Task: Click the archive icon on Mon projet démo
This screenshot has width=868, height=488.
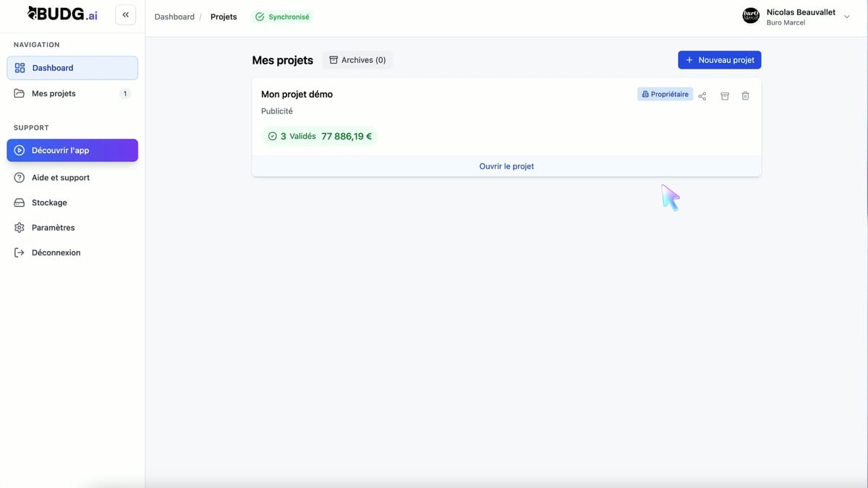Action: click(x=725, y=96)
